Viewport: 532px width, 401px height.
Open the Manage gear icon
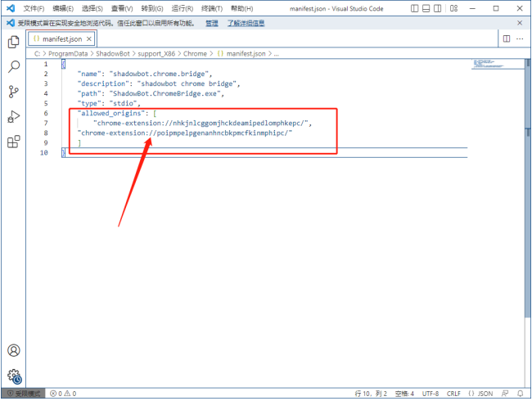pos(13,376)
